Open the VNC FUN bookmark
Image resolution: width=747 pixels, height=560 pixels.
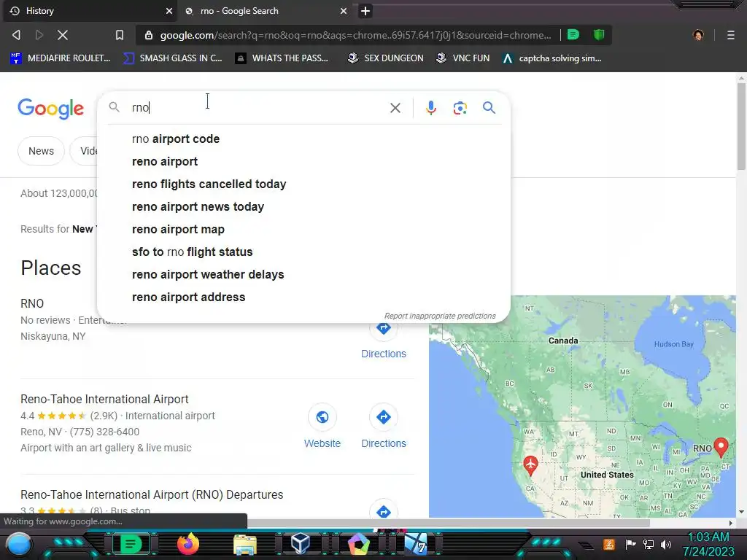463,58
